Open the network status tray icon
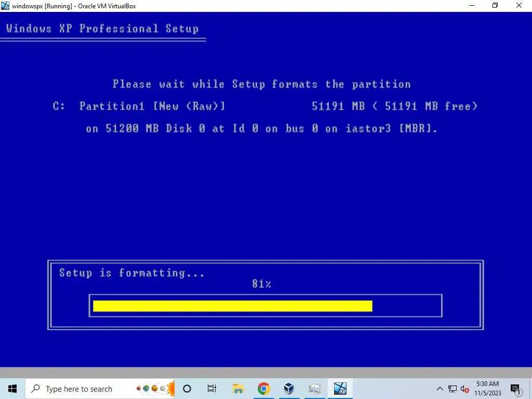The image size is (532, 399). [453, 389]
